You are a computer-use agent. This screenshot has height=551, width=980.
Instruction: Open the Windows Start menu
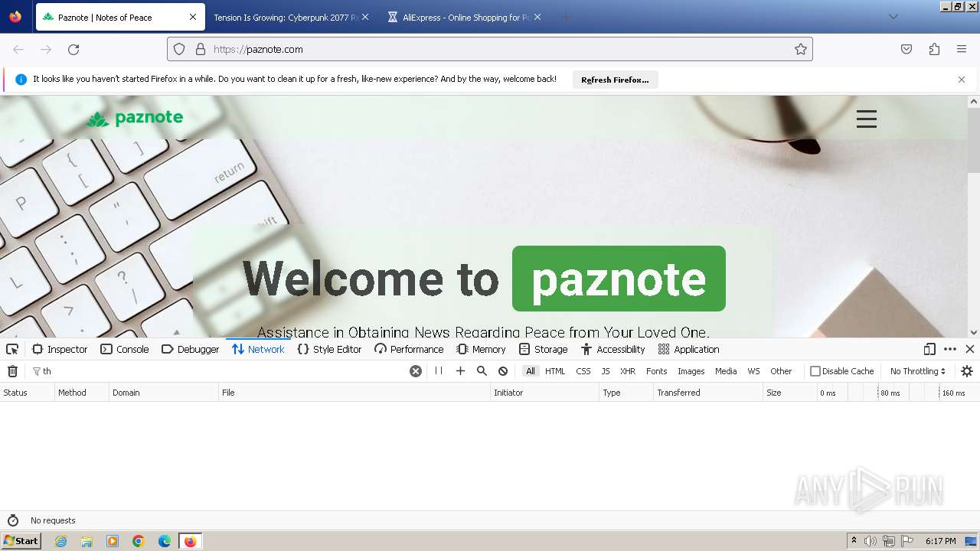point(21,541)
